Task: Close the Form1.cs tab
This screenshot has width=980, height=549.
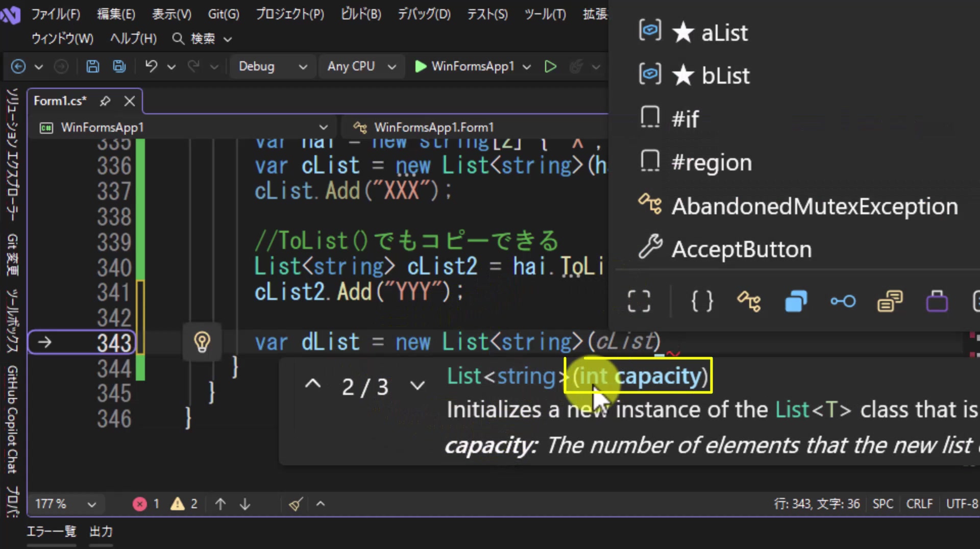Action: pos(130,101)
